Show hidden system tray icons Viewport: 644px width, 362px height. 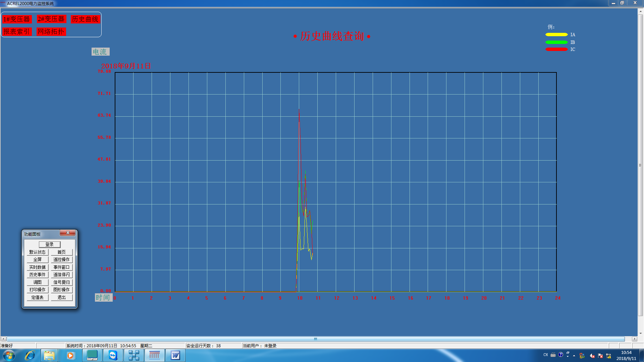(574, 356)
